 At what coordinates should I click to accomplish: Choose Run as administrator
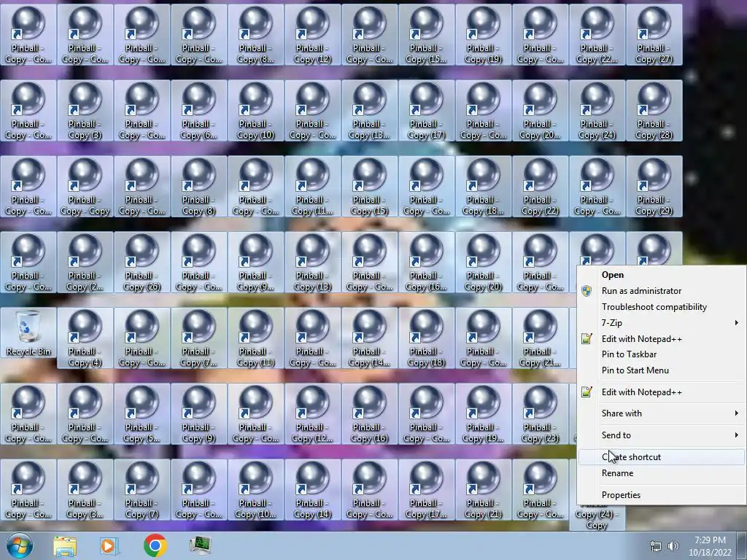point(661,290)
